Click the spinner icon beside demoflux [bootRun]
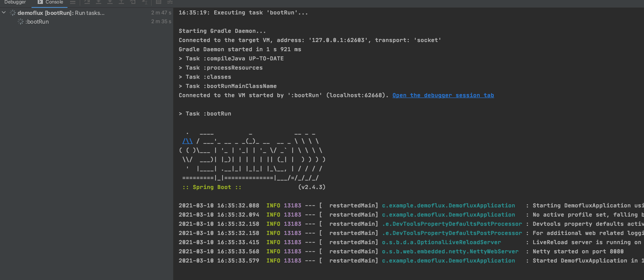This screenshot has height=280, width=644. [x=12, y=13]
